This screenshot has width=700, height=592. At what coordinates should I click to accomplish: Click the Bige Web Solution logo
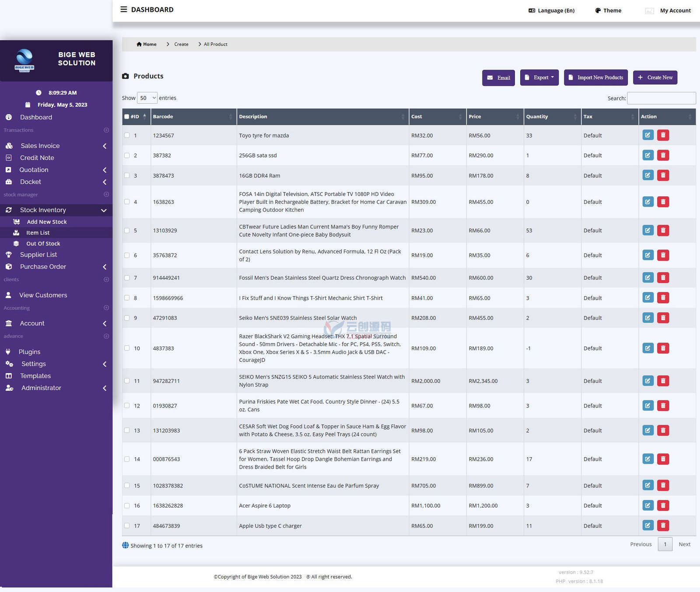(x=24, y=60)
